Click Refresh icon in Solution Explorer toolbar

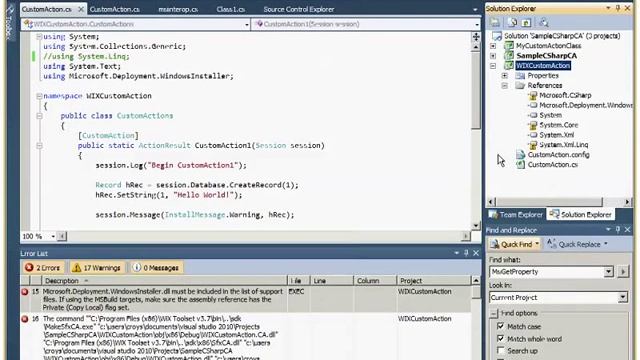click(526, 22)
